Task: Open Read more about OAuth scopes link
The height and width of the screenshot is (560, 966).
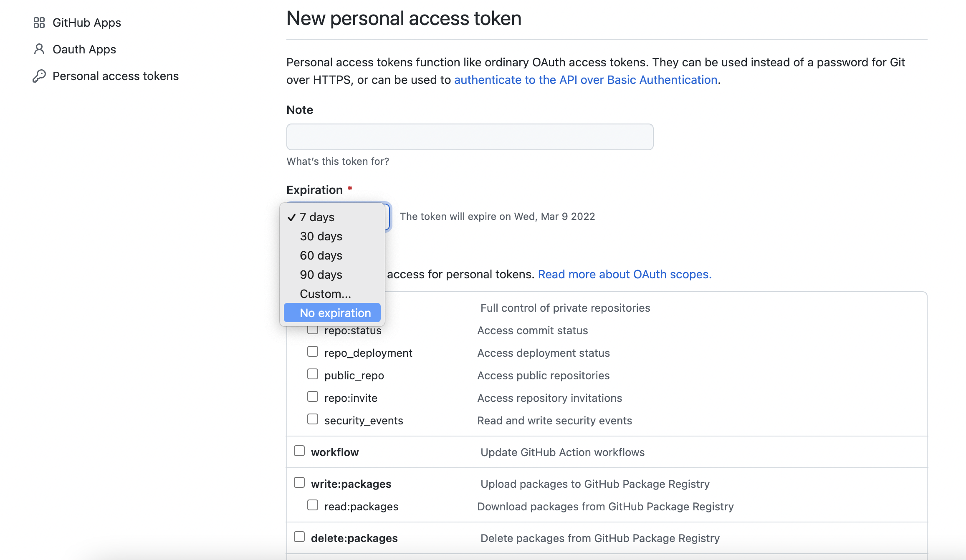Action: pos(625,274)
